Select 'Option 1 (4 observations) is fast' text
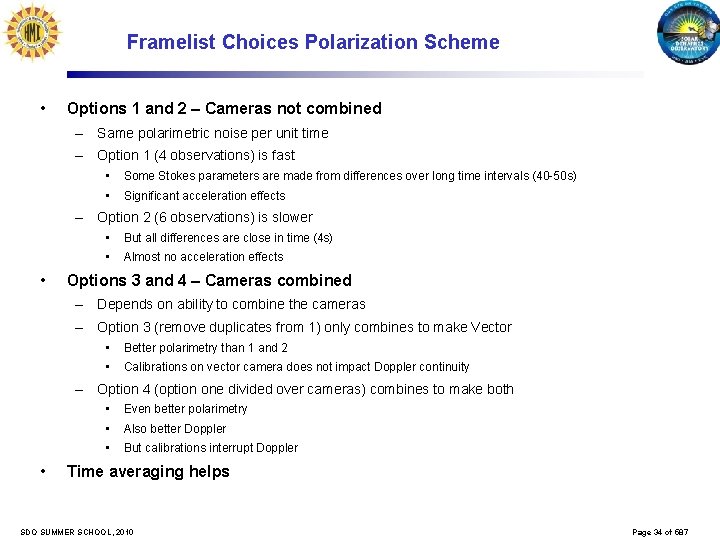The height and width of the screenshot is (540, 720). point(196,155)
